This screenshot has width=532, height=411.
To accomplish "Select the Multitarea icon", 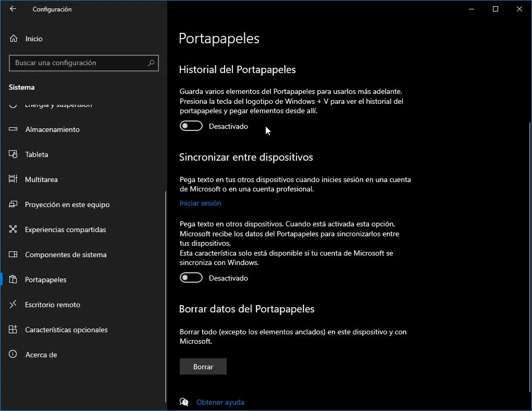I will [x=13, y=179].
